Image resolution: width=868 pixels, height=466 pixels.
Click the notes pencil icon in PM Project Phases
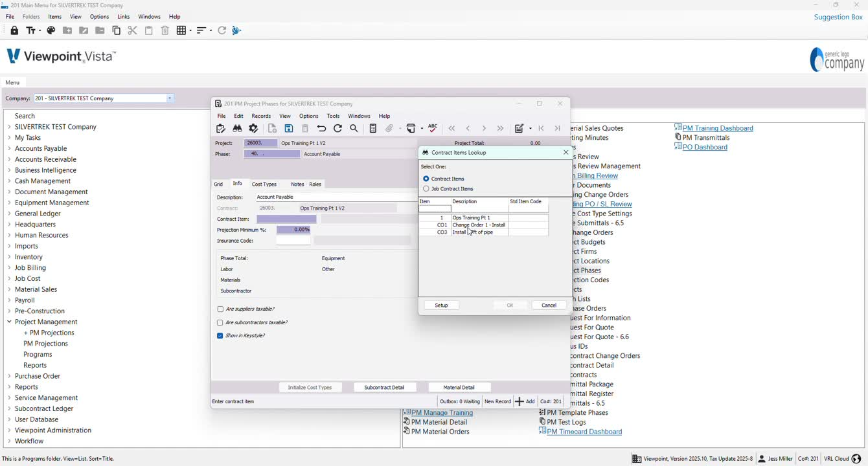click(x=519, y=129)
